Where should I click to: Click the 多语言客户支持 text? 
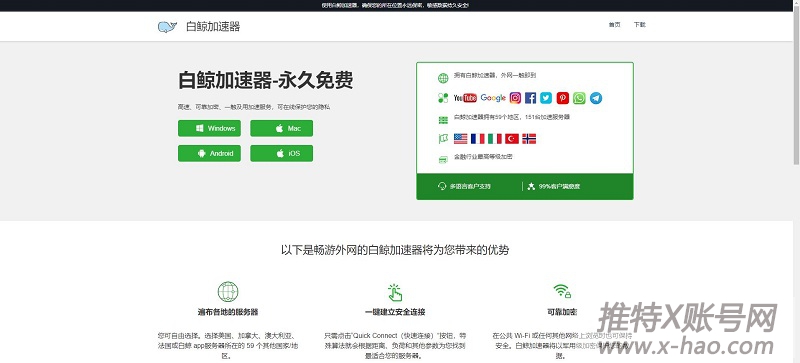[470, 186]
